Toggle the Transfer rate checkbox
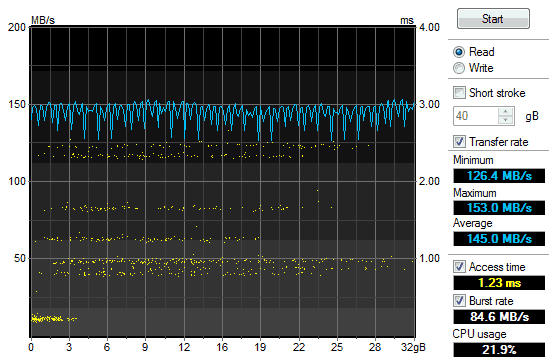This screenshot has width=549, height=364. (459, 142)
